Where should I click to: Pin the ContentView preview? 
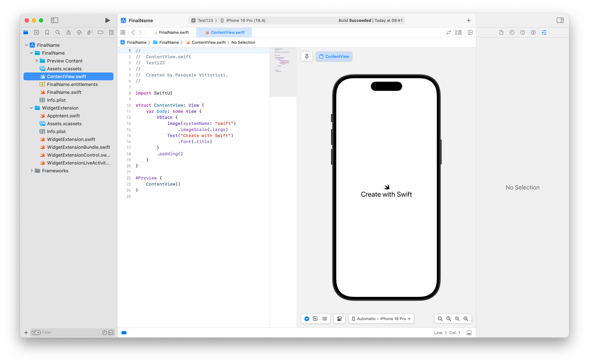coord(307,57)
